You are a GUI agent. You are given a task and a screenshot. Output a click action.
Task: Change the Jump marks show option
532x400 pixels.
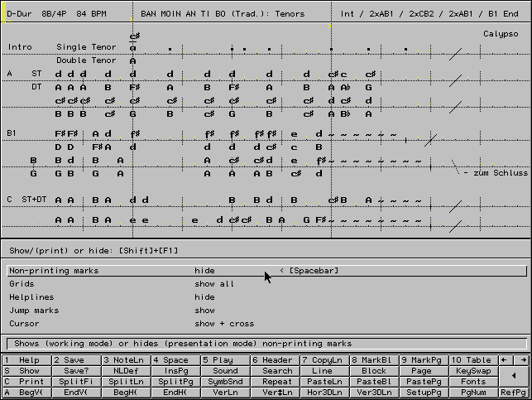(x=204, y=311)
